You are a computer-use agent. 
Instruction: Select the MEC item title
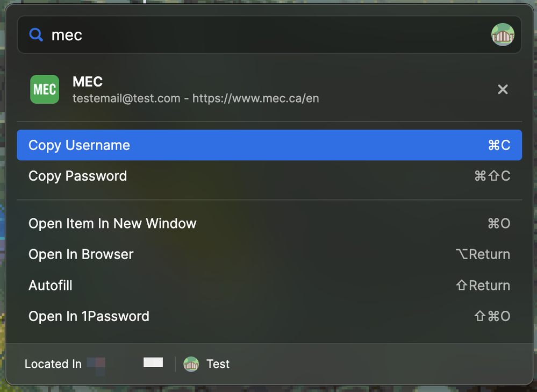click(88, 82)
